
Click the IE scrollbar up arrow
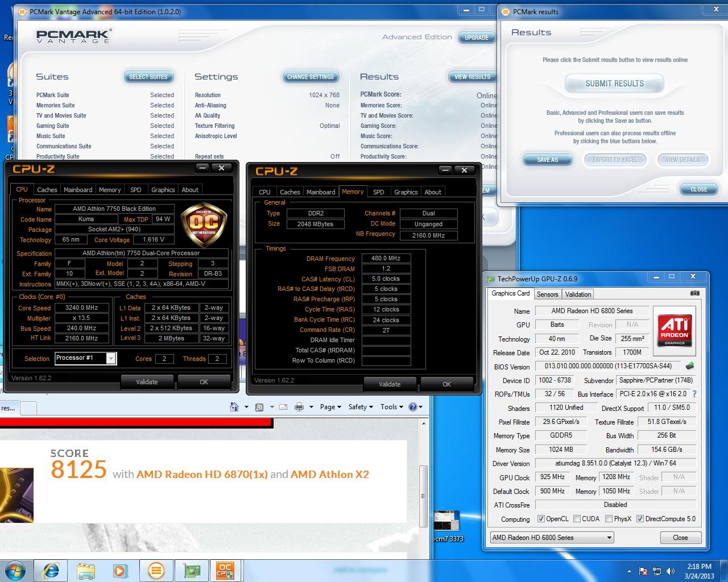[424, 424]
